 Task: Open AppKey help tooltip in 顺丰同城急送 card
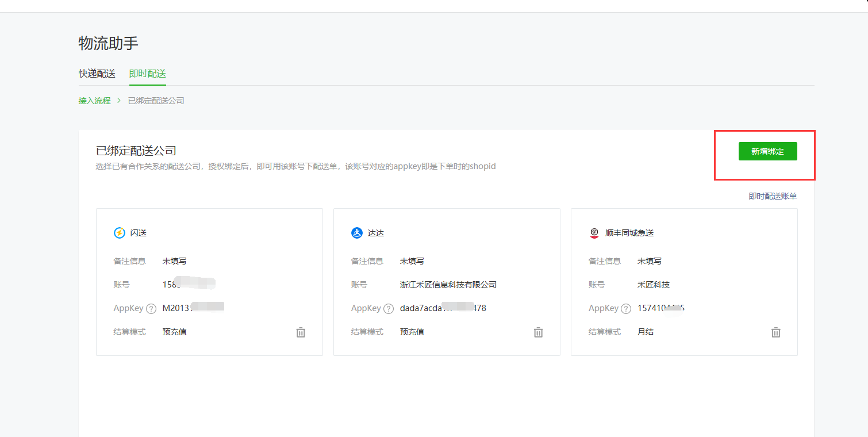626,309
